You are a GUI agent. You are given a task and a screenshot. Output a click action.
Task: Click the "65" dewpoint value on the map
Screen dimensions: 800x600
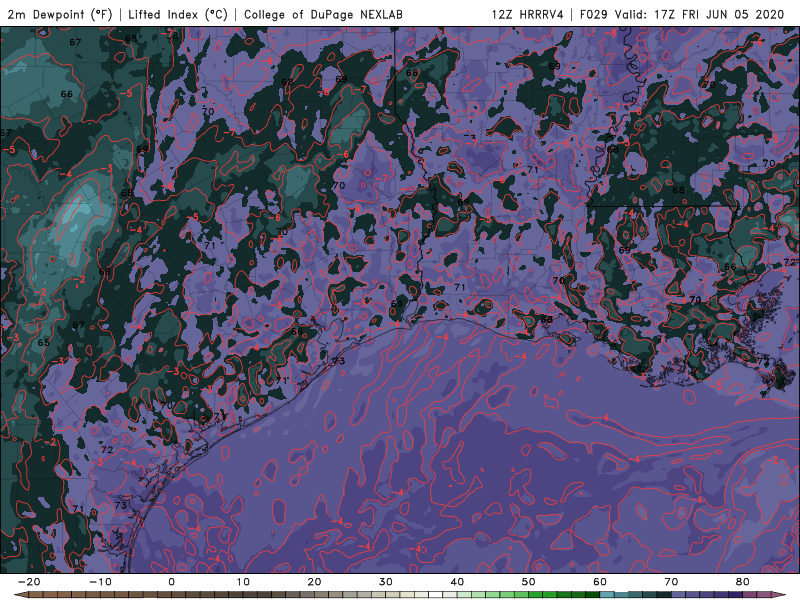43,342
